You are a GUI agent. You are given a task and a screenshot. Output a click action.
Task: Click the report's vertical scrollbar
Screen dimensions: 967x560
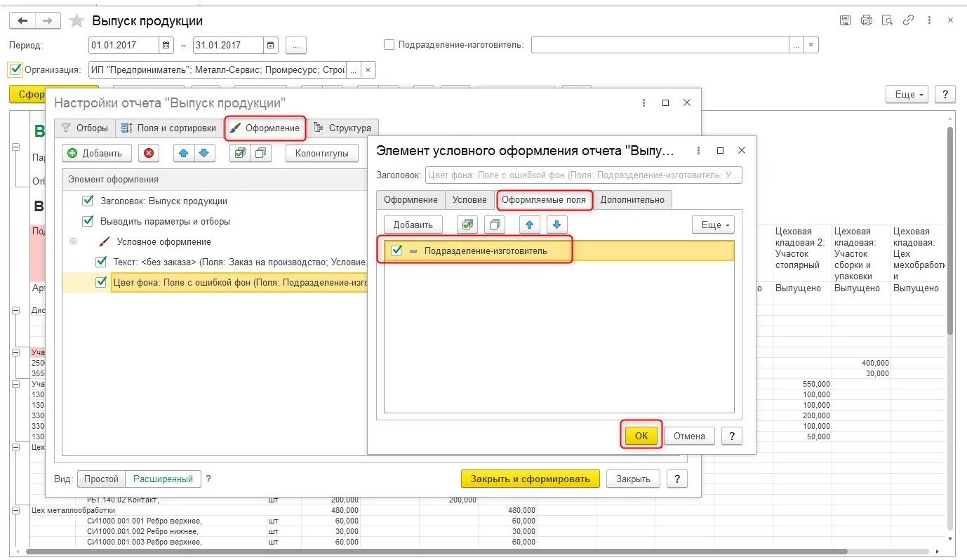(x=949, y=232)
